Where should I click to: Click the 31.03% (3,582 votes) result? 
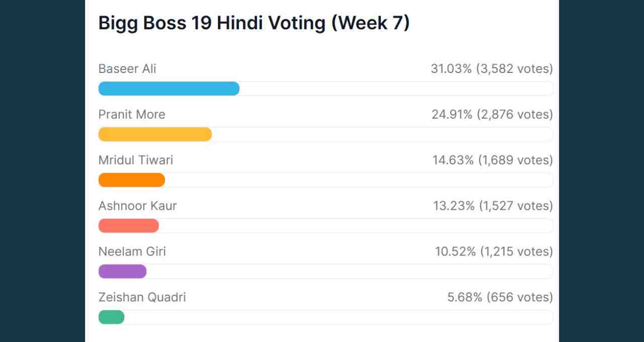click(x=492, y=69)
